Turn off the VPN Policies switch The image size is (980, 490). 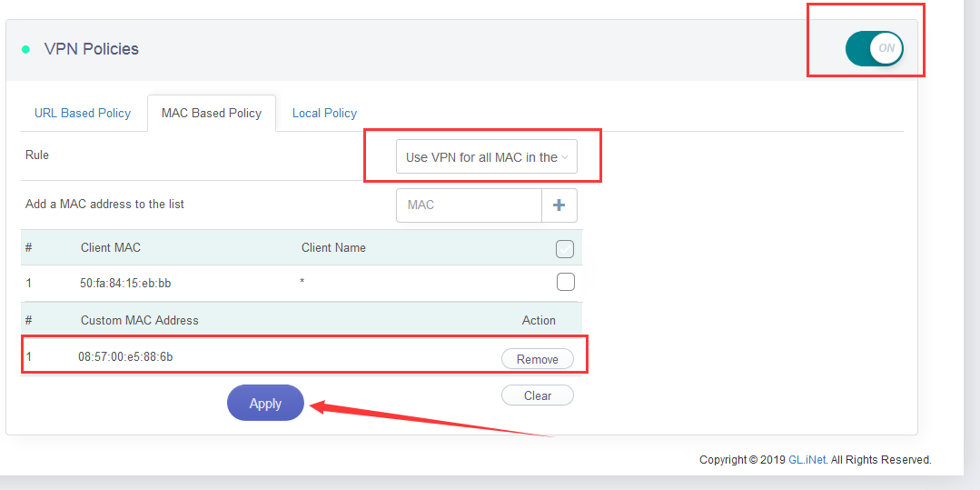coord(874,49)
